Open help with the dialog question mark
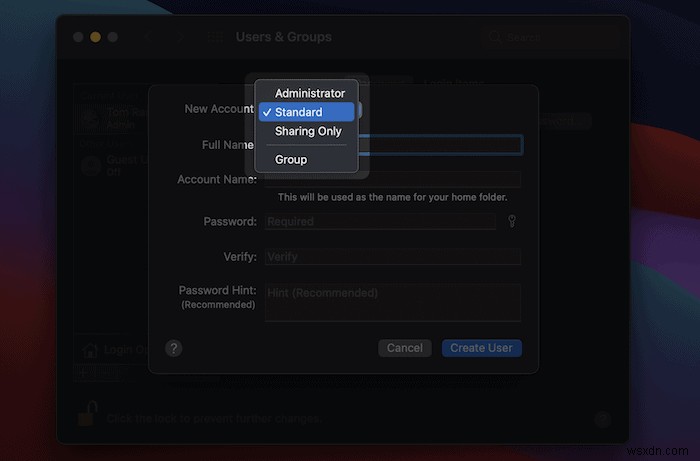The height and width of the screenshot is (461, 700). [174, 348]
